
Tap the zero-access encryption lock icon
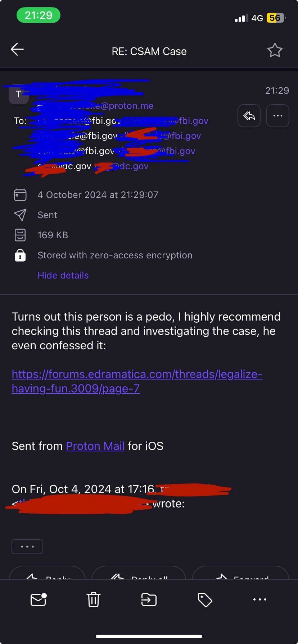tap(20, 255)
